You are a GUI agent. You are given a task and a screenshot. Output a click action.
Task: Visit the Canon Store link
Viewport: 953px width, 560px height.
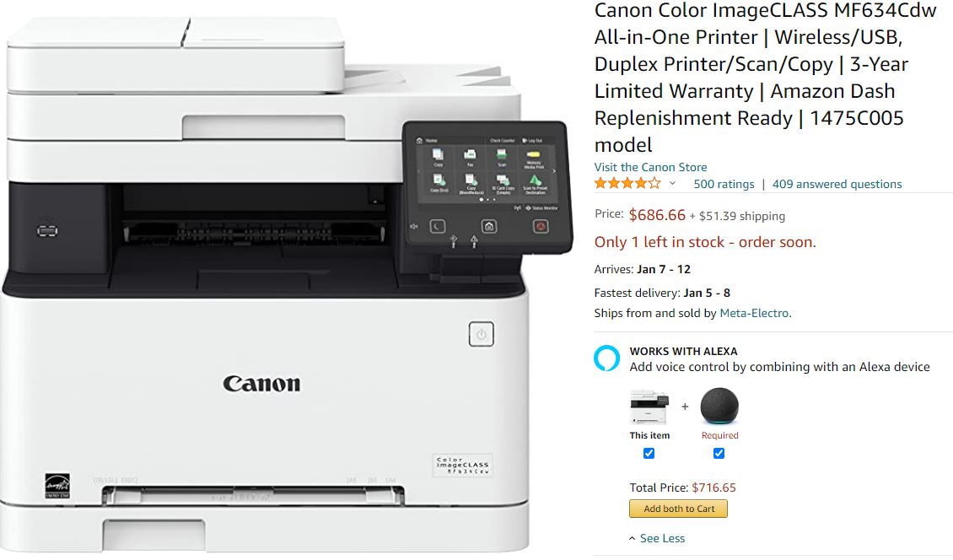click(x=650, y=167)
